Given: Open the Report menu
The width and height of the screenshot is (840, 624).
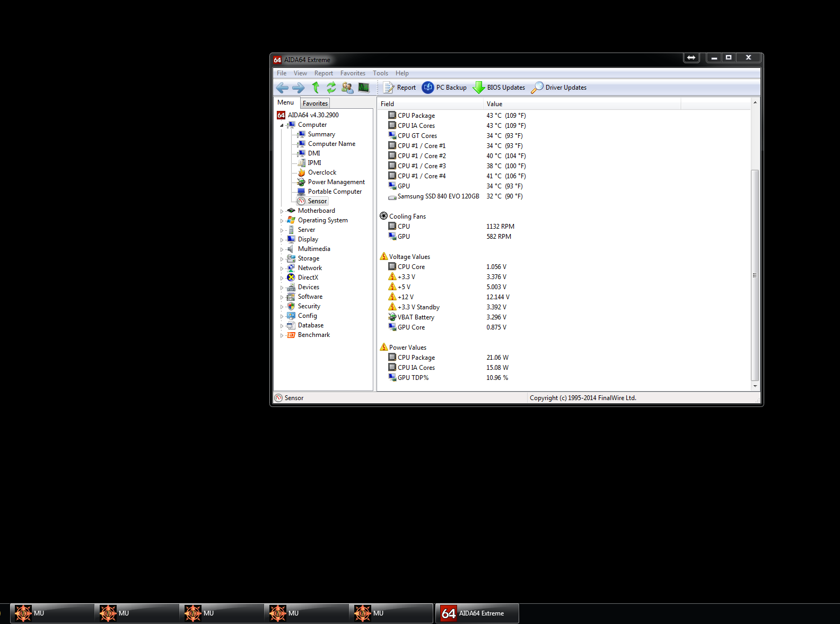Looking at the screenshot, I should (x=323, y=73).
